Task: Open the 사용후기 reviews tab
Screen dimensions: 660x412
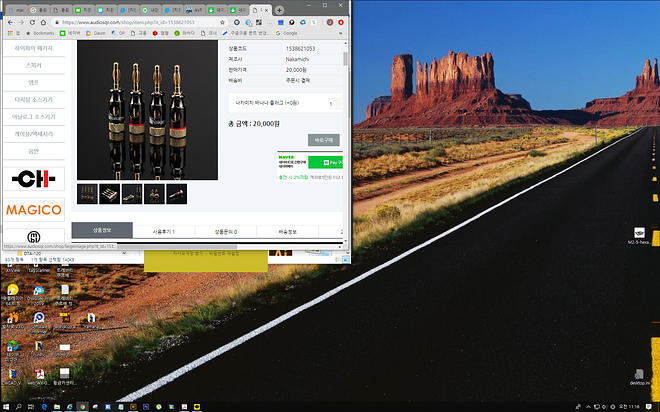Action: tap(163, 231)
